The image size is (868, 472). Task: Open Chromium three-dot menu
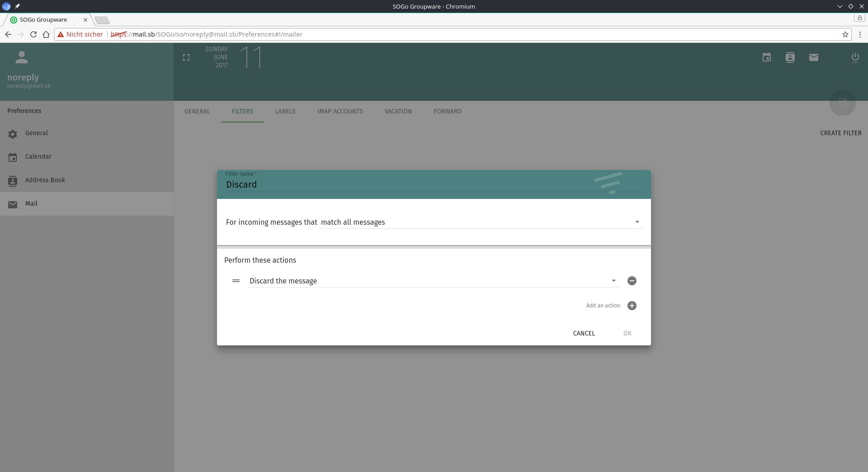coord(860,34)
